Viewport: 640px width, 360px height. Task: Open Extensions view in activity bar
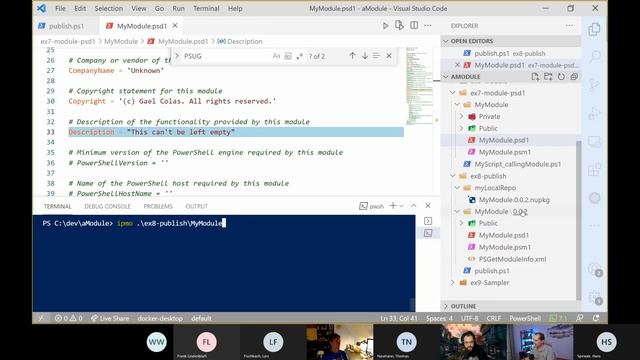tap(594, 169)
